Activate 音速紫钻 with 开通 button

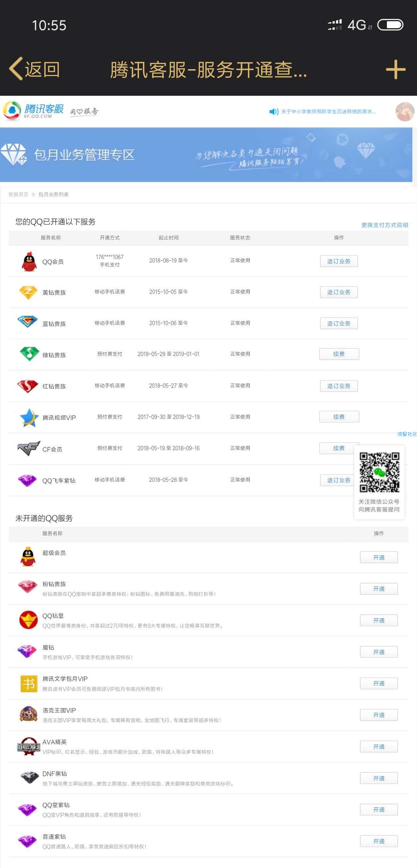[x=379, y=841]
